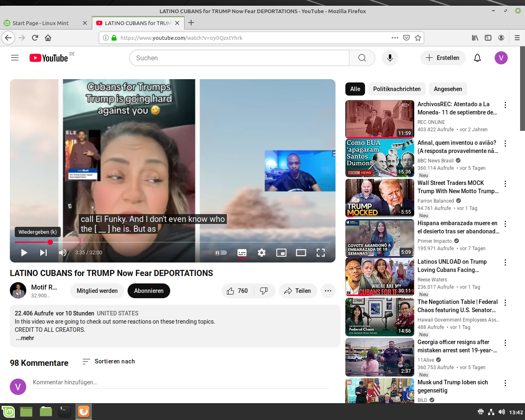Screen dimensions: 525x420
Task: Close the LATINO CUBANS YouTube tab
Action: (177, 23)
